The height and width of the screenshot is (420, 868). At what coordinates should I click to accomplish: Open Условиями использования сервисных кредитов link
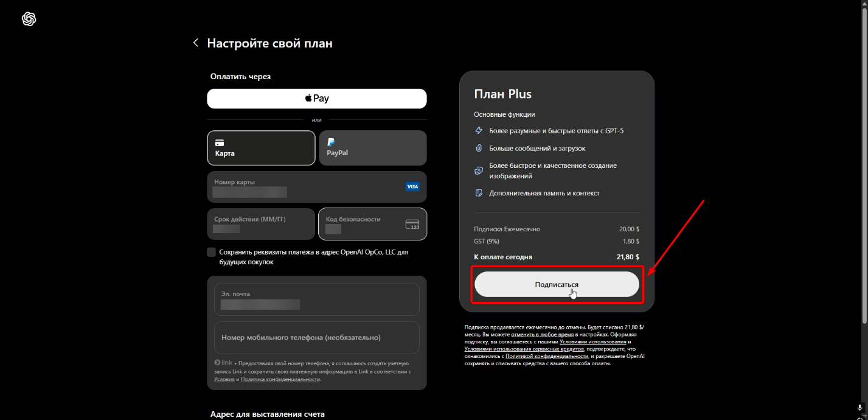(524, 349)
